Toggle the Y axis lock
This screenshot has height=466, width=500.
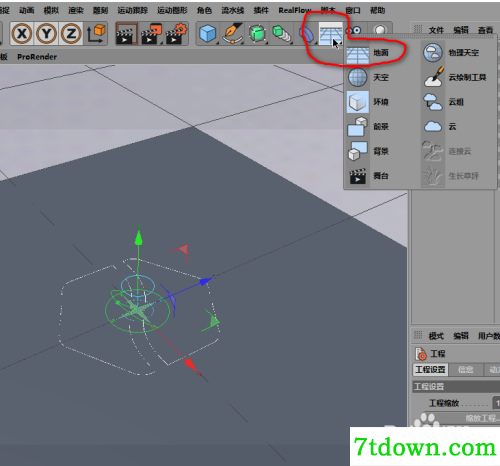tap(46, 33)
